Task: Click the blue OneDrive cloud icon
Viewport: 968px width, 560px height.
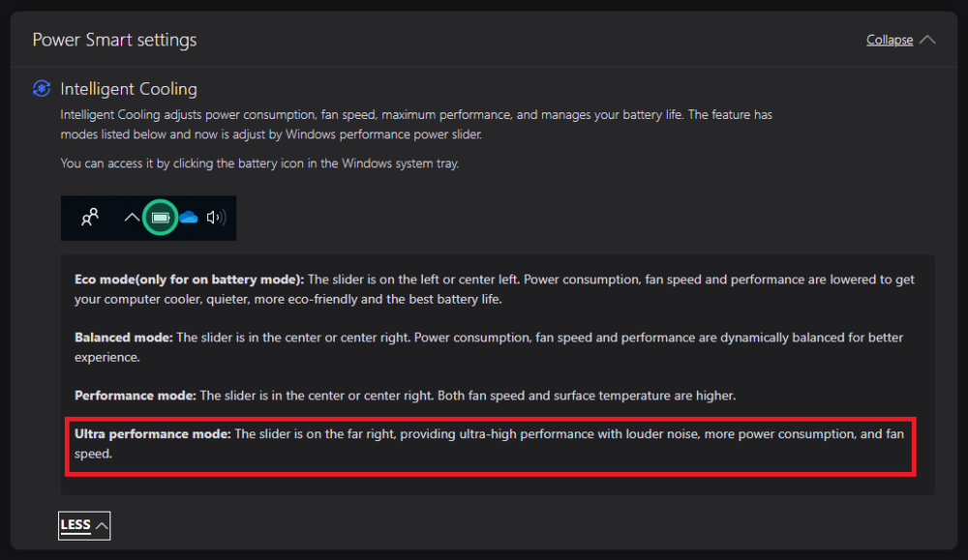Action: point(188,219)
